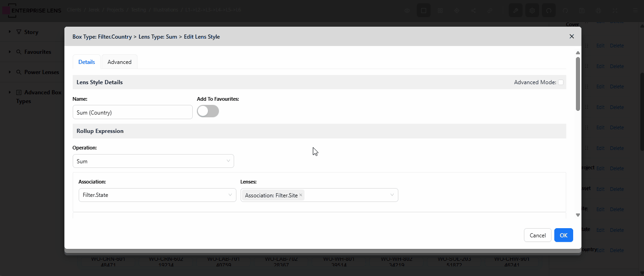Toggle the Add To Favourites switch
Screen dimensions: 644x276
[208, 111]
